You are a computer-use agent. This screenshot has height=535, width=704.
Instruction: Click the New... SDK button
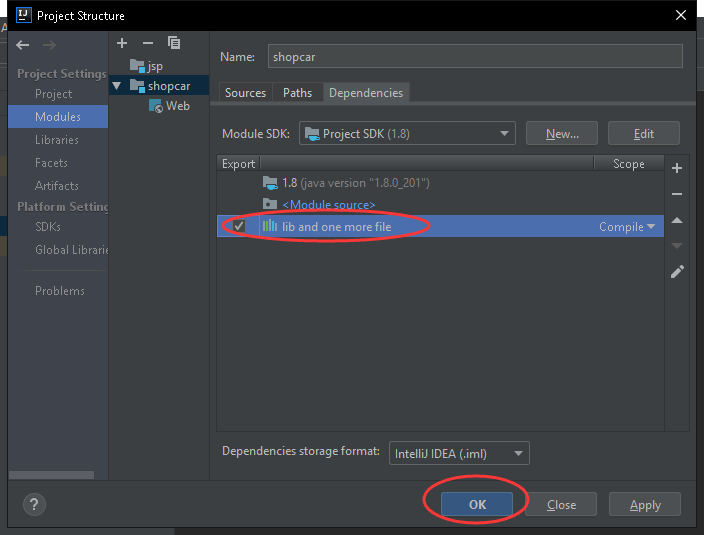[562, 133]
